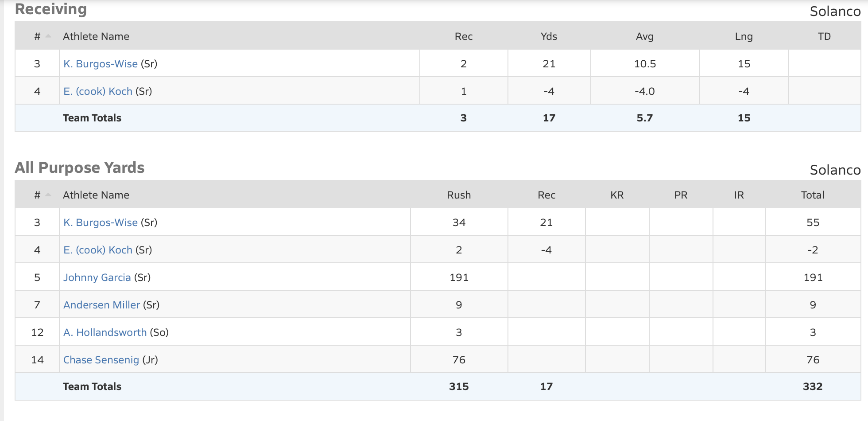Image resolution: width=868 pixels, height=421 pixels.
Task: Click sort arrow icon in All Purpose Yards table
Action: [48, 195]
